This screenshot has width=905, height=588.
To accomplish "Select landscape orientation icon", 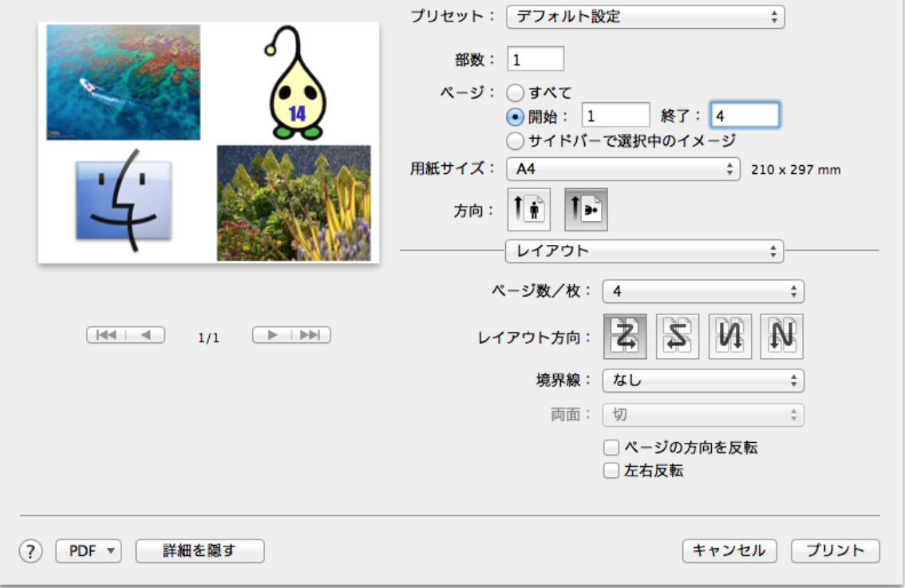I will pyautogui.click(x=586, y=209).
